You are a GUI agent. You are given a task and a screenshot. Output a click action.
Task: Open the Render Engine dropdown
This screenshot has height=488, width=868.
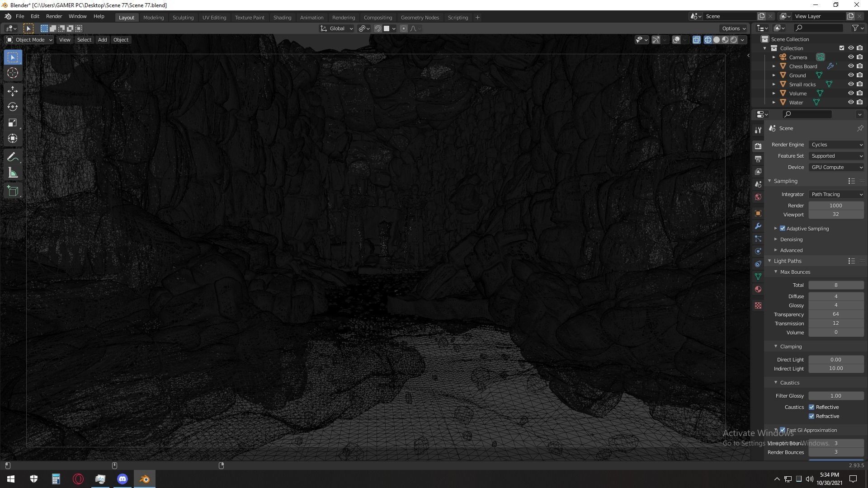pos(836,145)
